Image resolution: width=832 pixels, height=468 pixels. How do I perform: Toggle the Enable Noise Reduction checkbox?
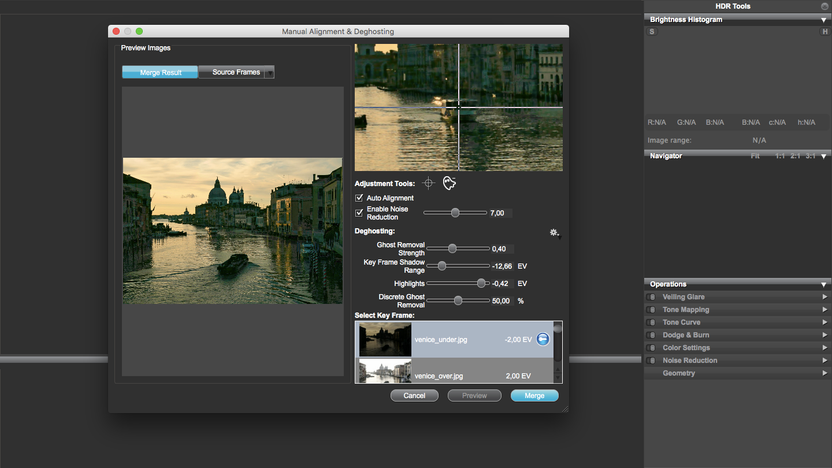(x=359, y=213)
